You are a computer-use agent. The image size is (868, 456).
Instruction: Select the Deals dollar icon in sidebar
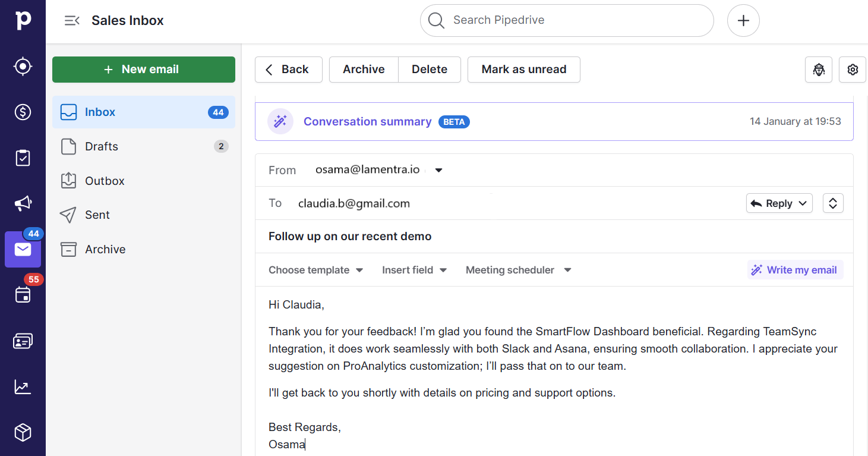click(x=23, y=112)
